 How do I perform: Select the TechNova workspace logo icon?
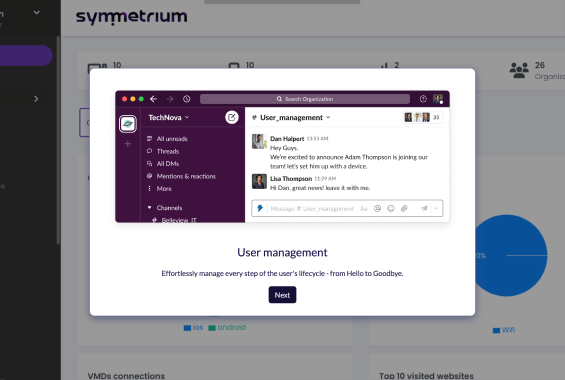128,124
